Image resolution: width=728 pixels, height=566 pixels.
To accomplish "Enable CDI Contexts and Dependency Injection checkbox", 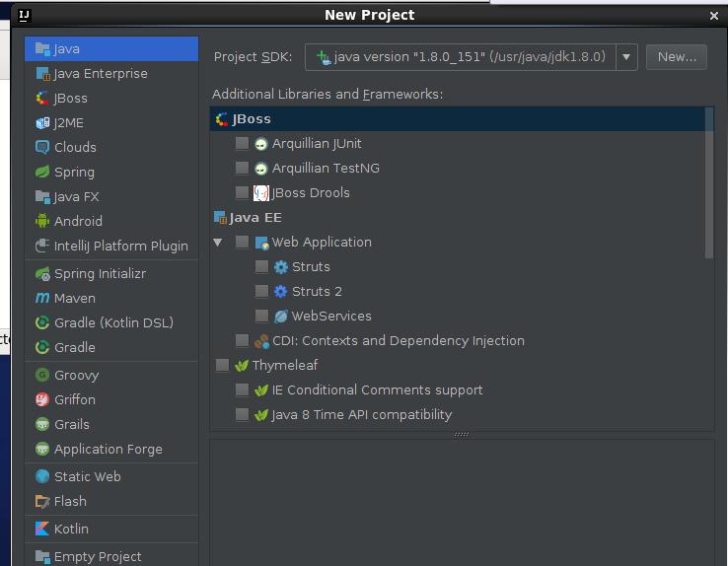I will pyautogui.click(x=242, y=340).
